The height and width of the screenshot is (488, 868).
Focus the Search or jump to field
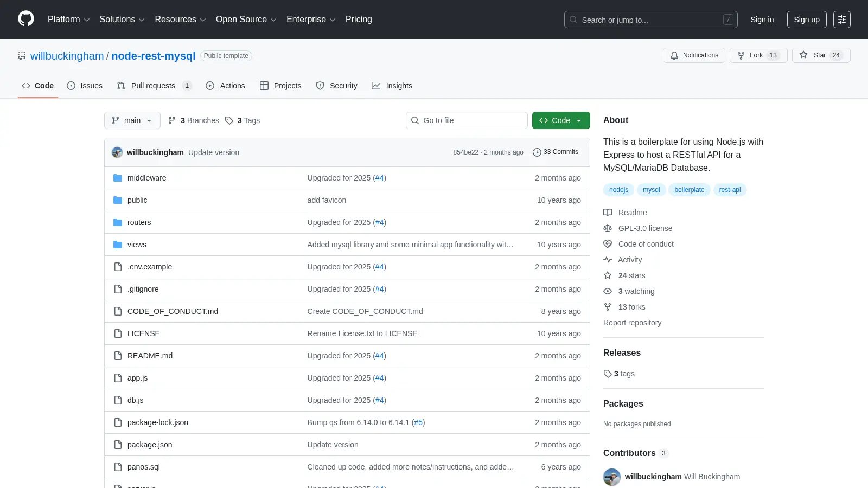click(x=651, y=20)
